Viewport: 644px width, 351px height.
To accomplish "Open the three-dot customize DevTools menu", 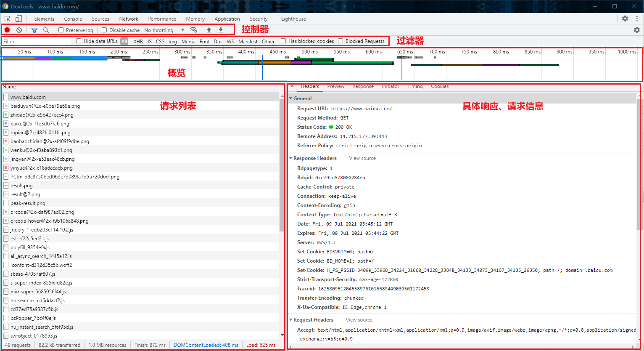I will (x=637, y=19).
